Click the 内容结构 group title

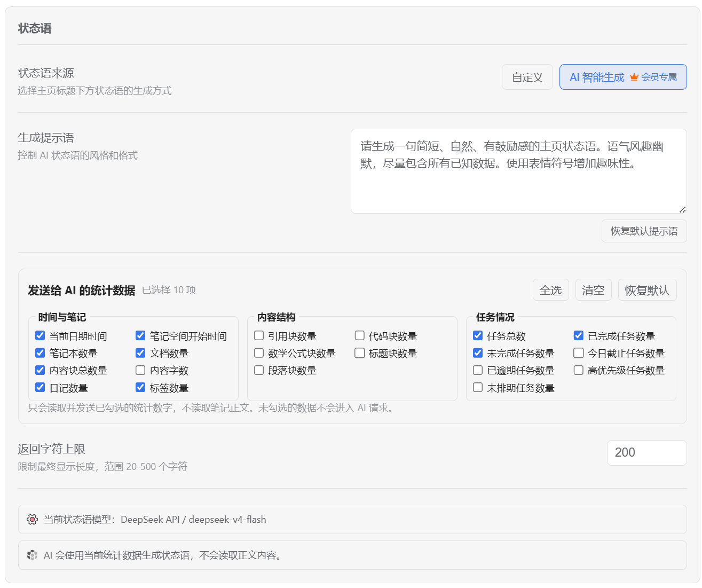276,317
